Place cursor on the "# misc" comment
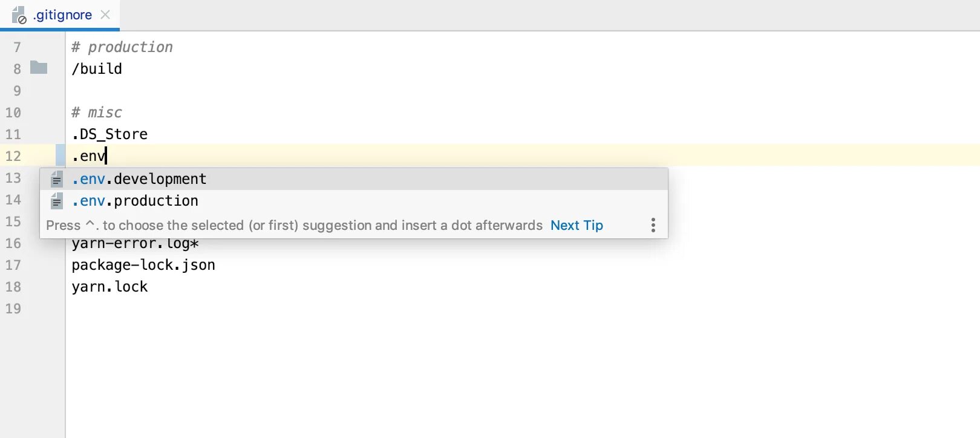 click(97, 113)
